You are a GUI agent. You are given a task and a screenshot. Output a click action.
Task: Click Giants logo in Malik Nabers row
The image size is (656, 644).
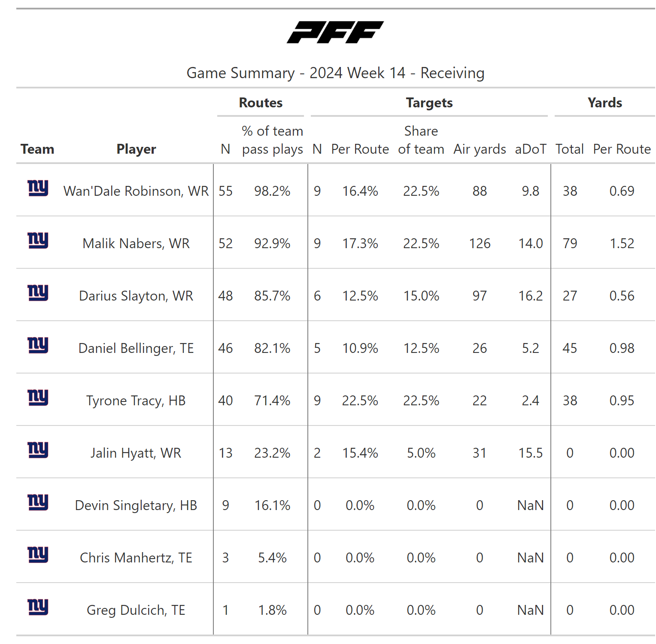38,240
